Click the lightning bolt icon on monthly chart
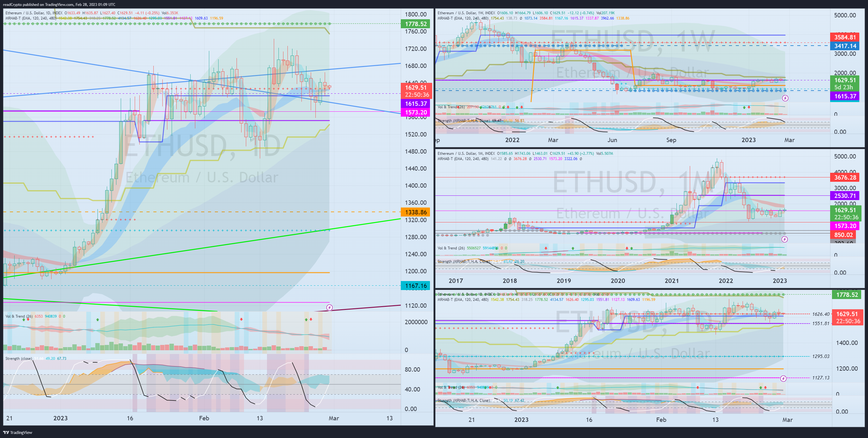Image resolution: width=868 pixels, height=438 pixels. point(784,239)
